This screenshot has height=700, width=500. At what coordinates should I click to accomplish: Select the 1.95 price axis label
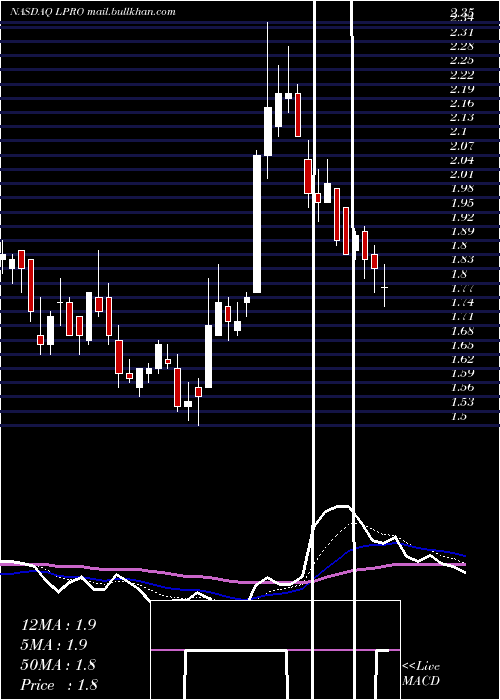point(462,203)
